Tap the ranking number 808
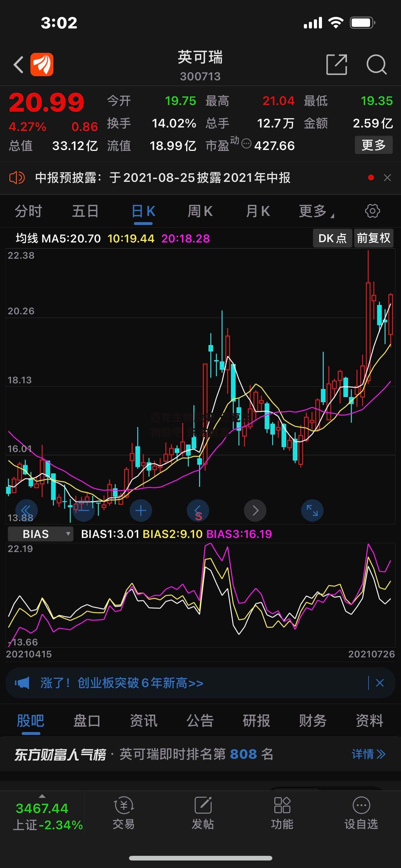401x868 pixels. pyautogui.click(x=243, y=754)
